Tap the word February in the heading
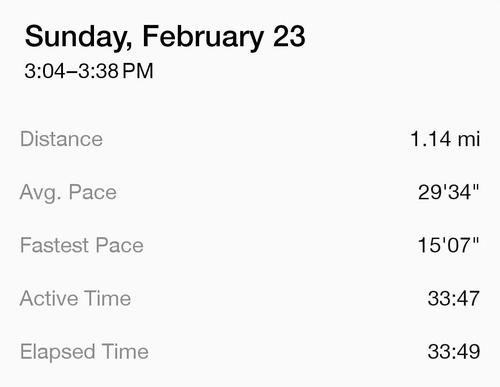 203,37
